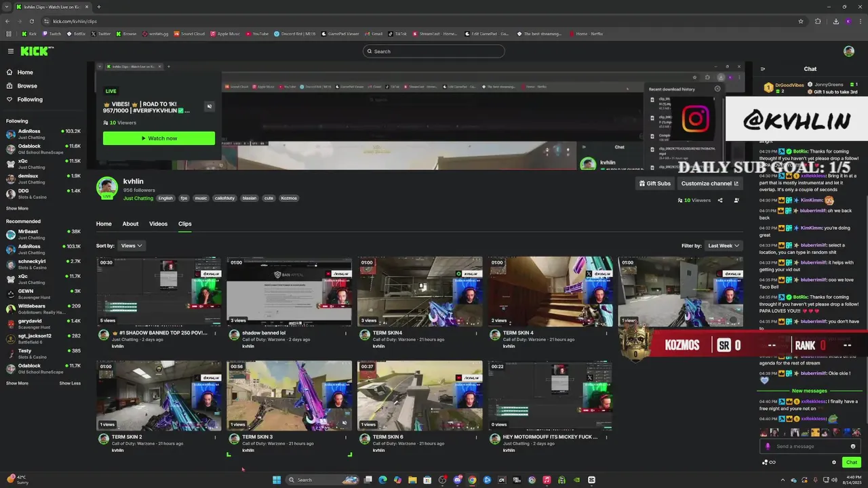Open Browse in the left sidebar

tap(27, 86)
